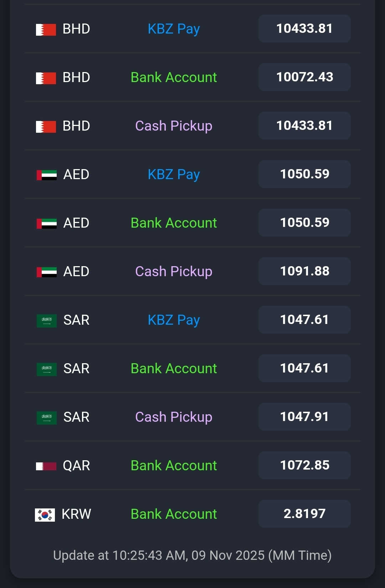Click the Bahrain flag in BHD KBZ Pay row

tap(46, 30)
